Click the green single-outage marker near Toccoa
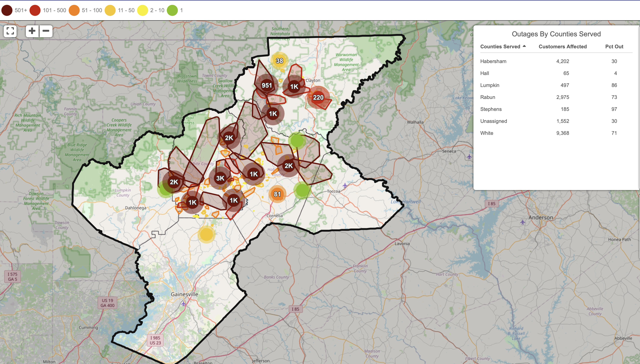 click(302, 190)
